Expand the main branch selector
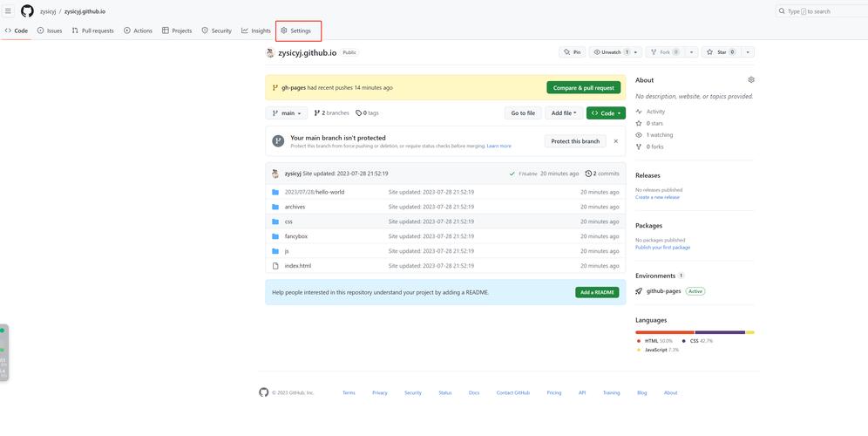Screen dimensions: 868x436 [x=287, y=113]
